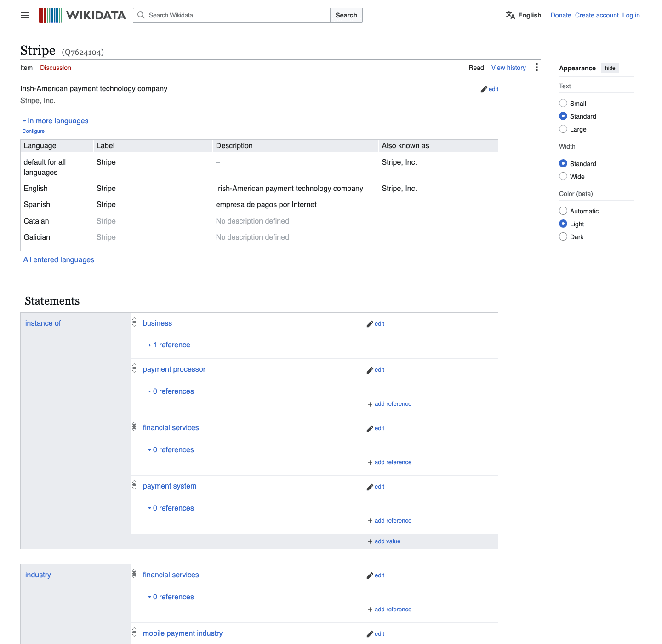Open the three-dot more options menu
Viewport: 662px width, 644px height.
click(536, 68)
